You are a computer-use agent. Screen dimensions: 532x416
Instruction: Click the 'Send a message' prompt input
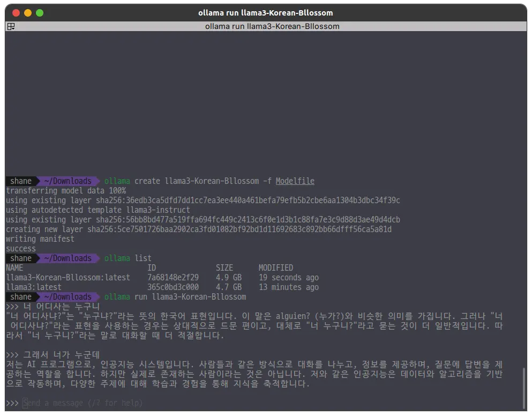[x=83, y=403]
